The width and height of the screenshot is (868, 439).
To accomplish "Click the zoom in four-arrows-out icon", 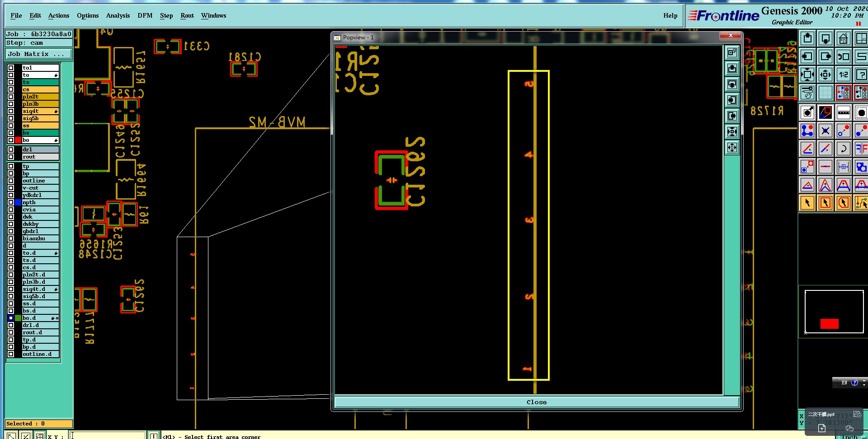I will pyautogui.click(x=807, y=75).
